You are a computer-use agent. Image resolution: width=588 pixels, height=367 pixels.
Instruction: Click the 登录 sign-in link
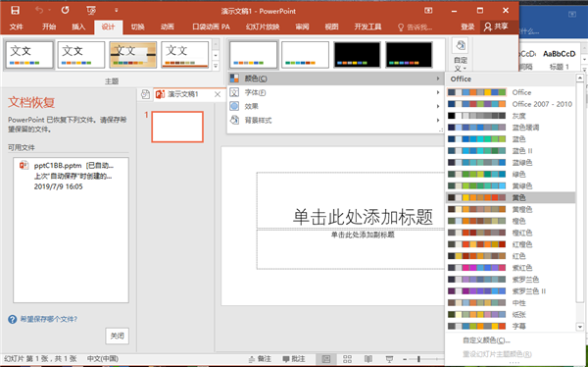point(467,26)
